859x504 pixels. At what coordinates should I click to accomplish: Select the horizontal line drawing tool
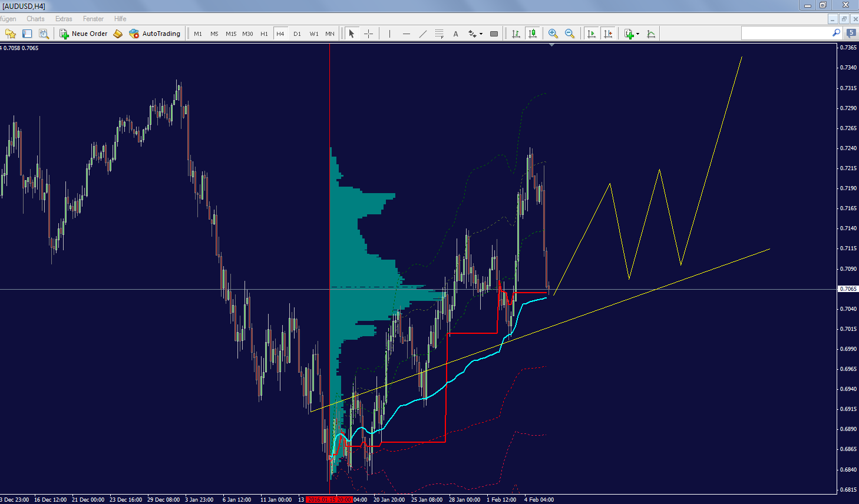(x=407, y=34)
